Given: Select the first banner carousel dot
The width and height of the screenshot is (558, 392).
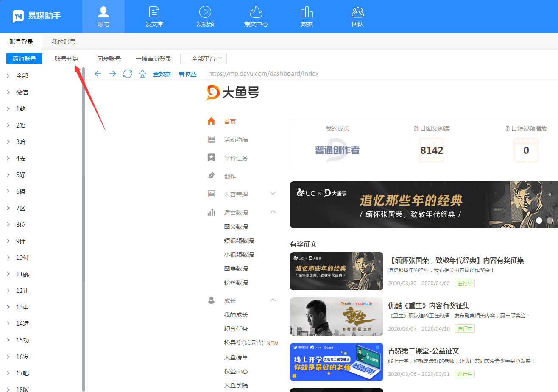Looking at the screenshot, I should (x=539, y=220).
